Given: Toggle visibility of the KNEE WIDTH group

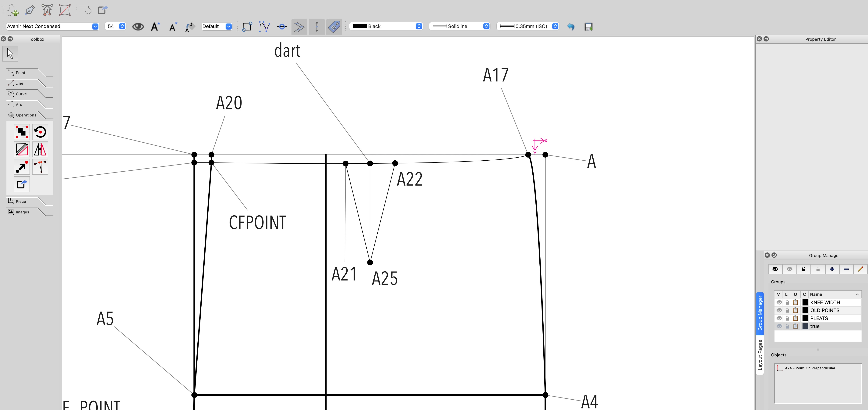Looking at the screenshot, I should pos(779,302).
